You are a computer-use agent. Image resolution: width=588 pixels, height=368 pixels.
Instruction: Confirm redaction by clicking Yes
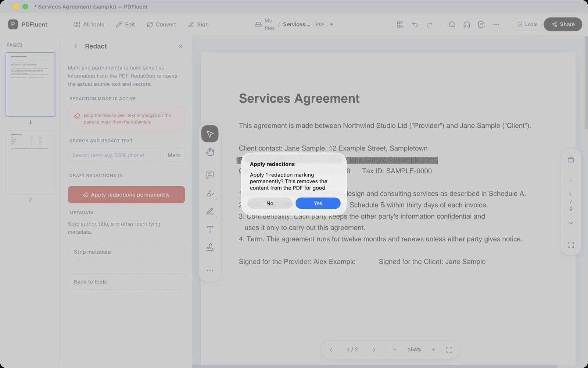pos(318,203)
